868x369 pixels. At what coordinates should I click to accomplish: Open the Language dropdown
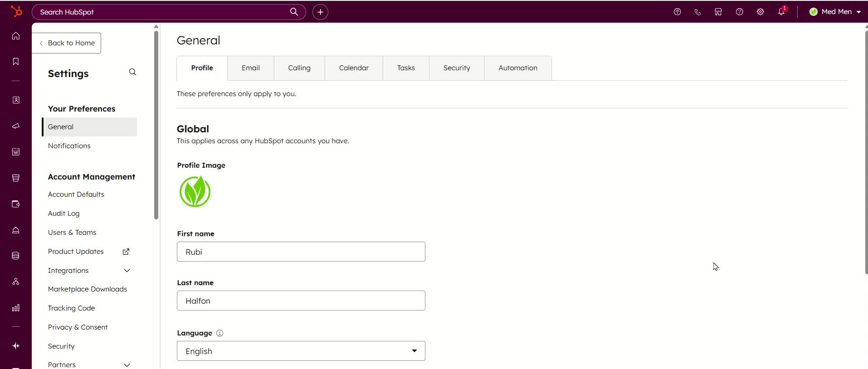[301, 351]
